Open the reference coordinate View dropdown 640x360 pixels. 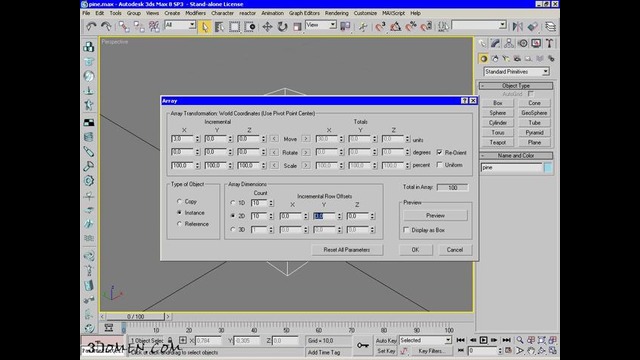click(x=321, y=25)
